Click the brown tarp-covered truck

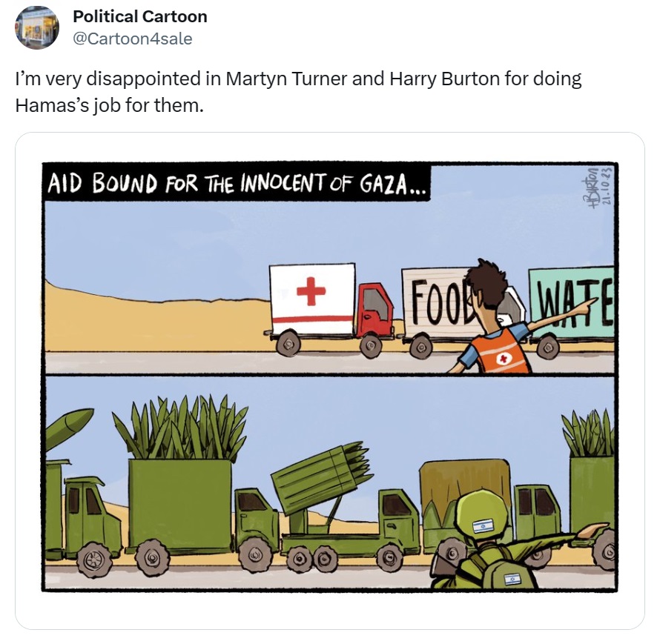click(464, 505)
